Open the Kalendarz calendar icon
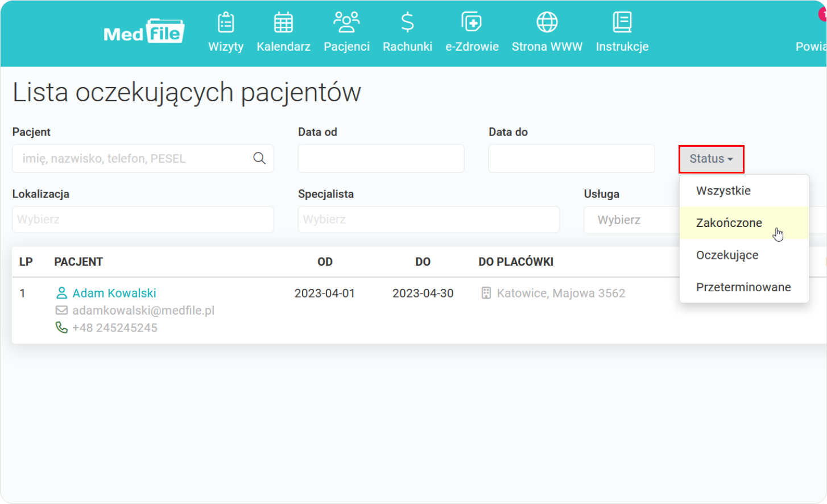This screenshot has width=827, height=504. point(283,22)
